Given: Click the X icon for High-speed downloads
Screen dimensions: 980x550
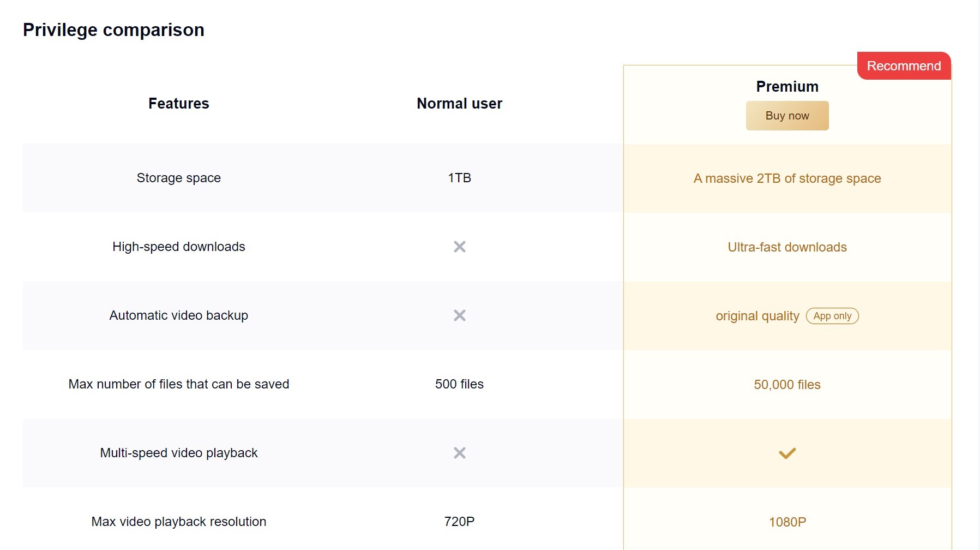Looking at the screenshot, I should tap(460, 247).
